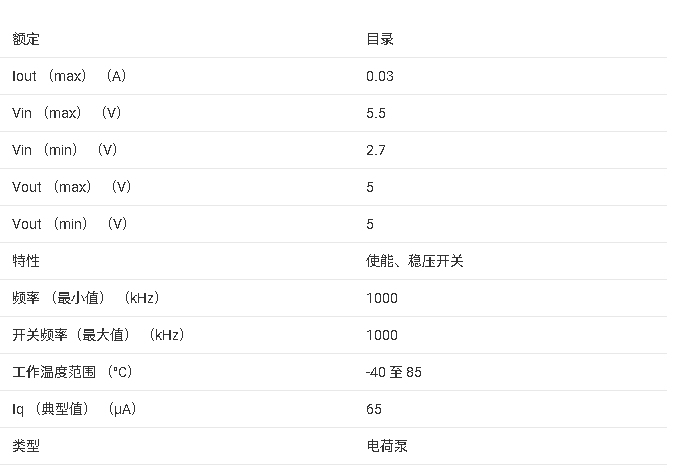The width and height of the screenshot is (679, 465).
Task: Click the 额定 rating label
Action: 26,39
